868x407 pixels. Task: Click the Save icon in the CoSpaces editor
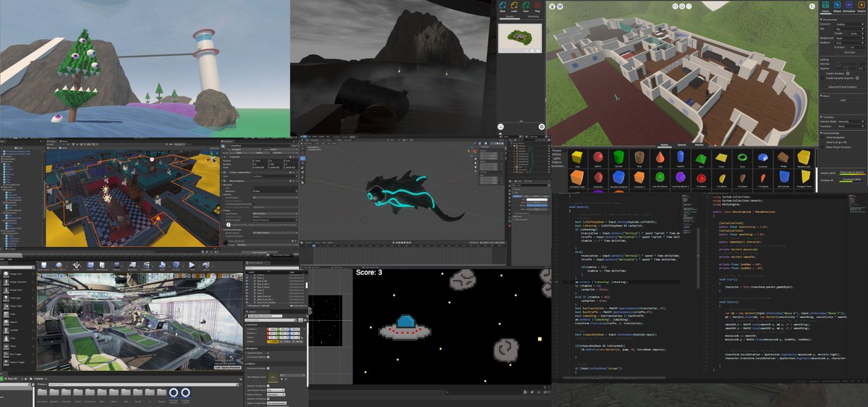coord(526,5)
